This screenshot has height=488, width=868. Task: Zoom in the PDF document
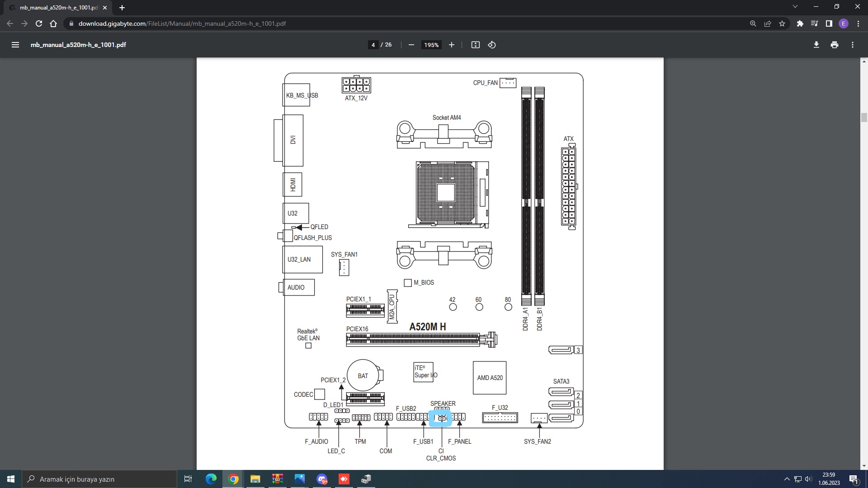pyautogui.click(x=451, y=45)
